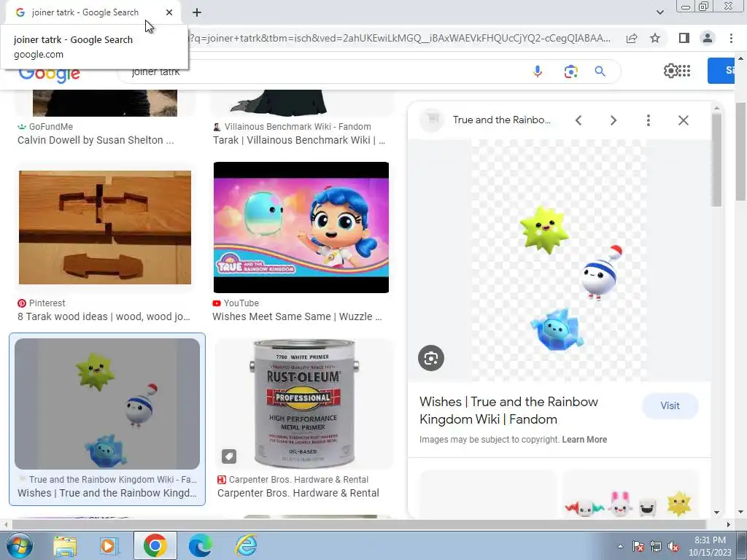
Task: Open a new browser tab
Action: (197, 12)
